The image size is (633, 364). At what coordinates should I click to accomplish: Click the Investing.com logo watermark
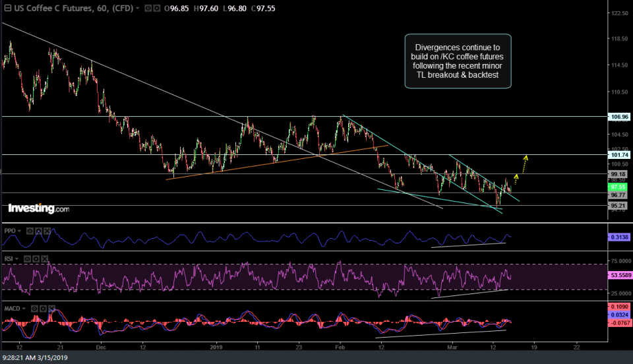[x=38, y=208]
